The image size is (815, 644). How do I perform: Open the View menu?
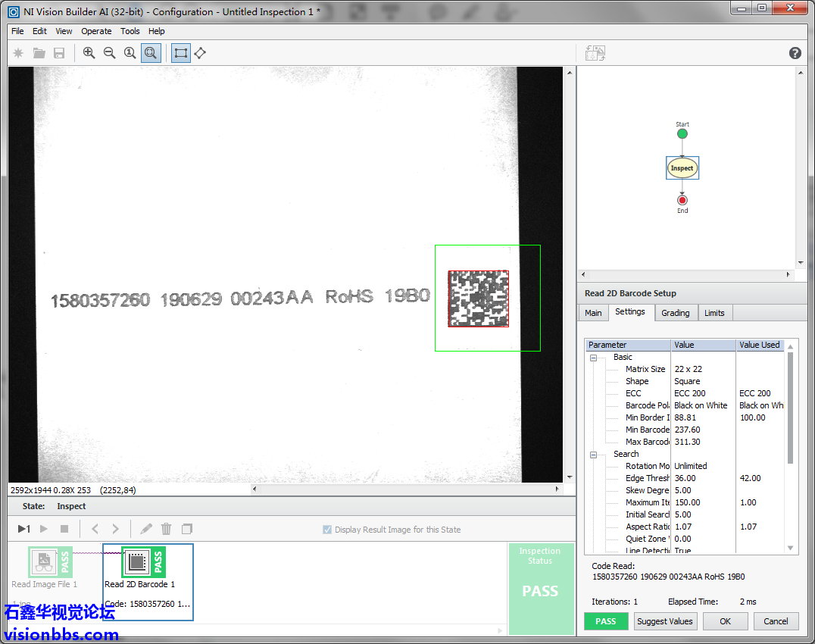(x=64, y=31)
